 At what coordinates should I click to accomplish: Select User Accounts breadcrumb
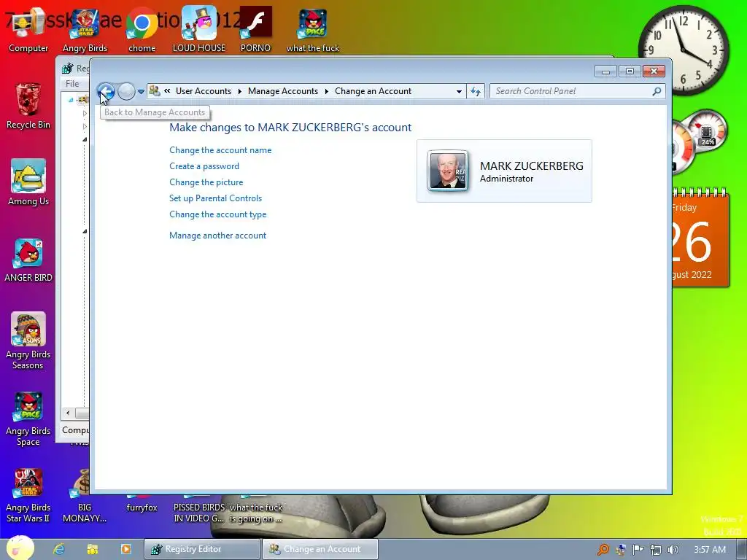[x=204, y=91]
